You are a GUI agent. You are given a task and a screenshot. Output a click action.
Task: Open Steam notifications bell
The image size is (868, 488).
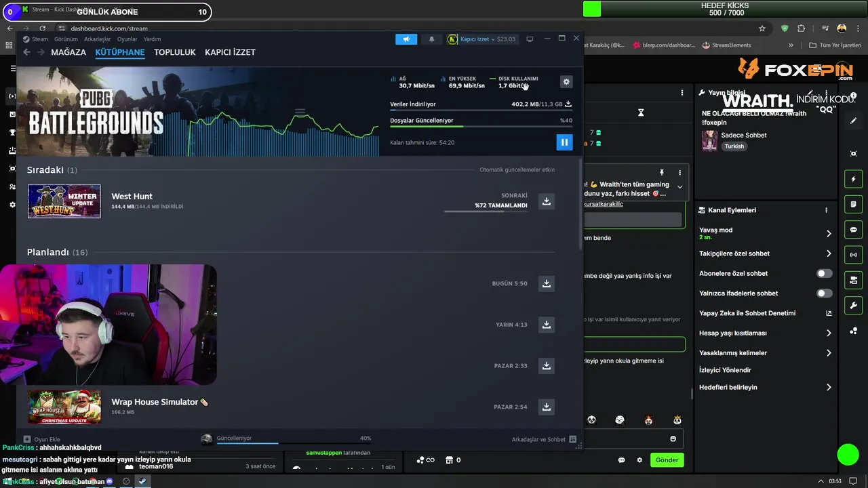click(431, 39)
